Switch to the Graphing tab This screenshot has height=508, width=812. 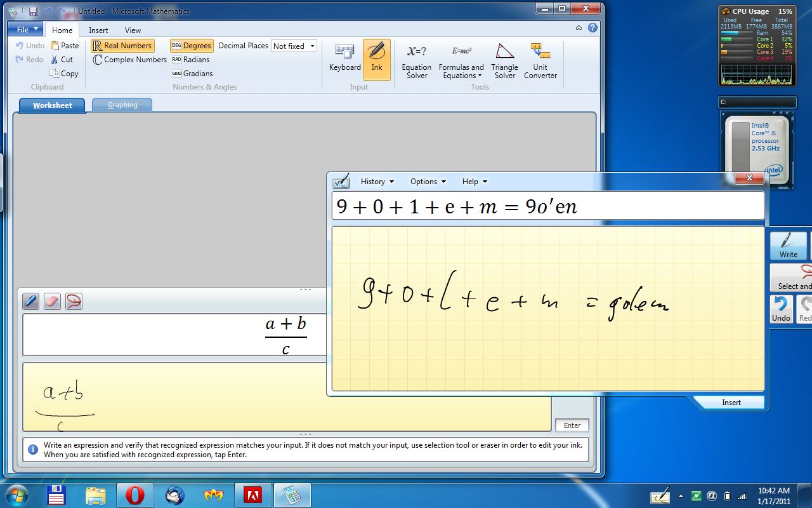pyautogui.click(x=122, y=104)
